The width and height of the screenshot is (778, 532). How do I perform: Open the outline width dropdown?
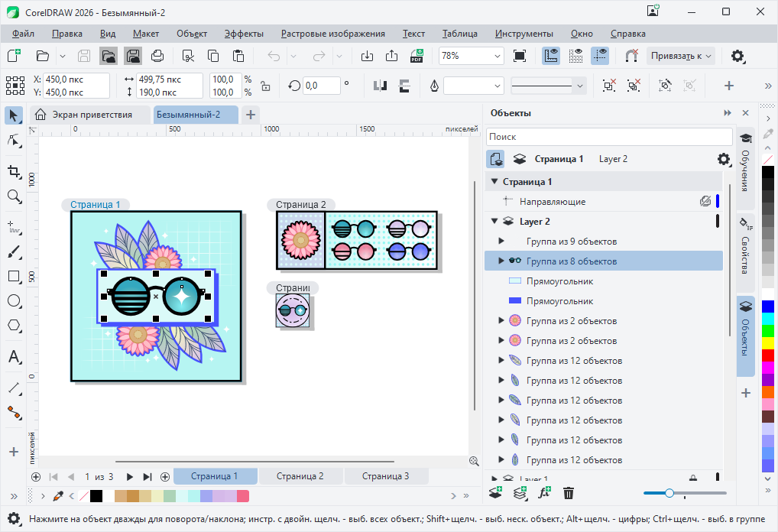pos(498,86)
